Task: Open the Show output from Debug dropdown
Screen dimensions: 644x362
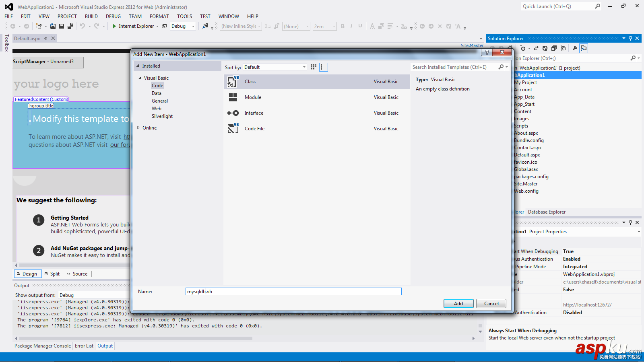Action: [93, 295]
